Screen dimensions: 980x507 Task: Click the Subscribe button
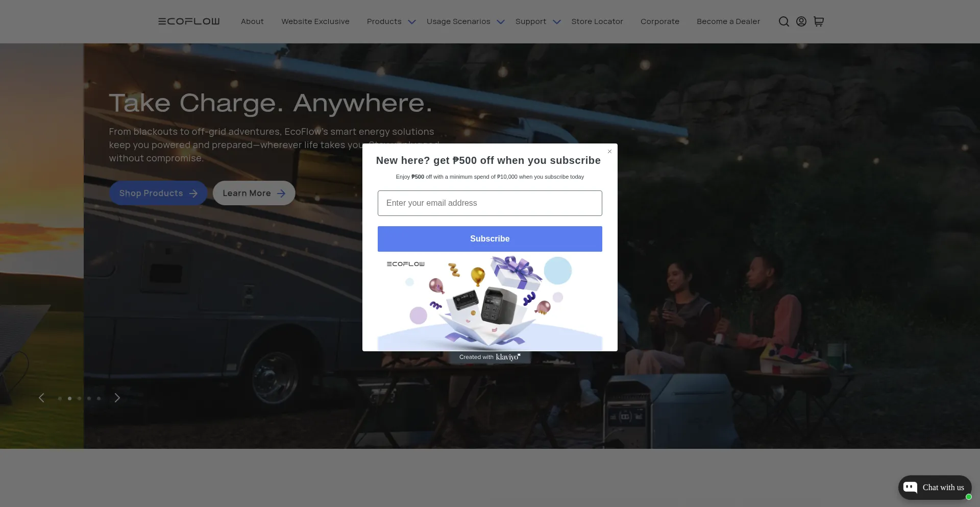click(x=490, y=239)
